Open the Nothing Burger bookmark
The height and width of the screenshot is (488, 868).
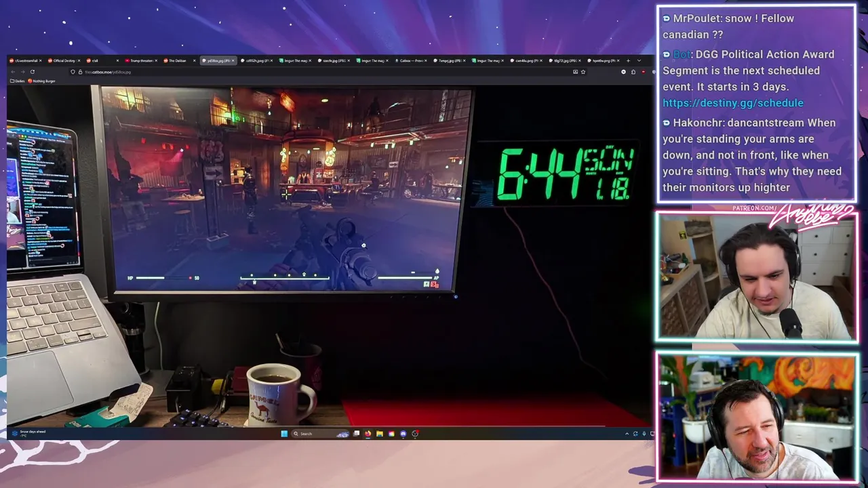click(42, 81)
